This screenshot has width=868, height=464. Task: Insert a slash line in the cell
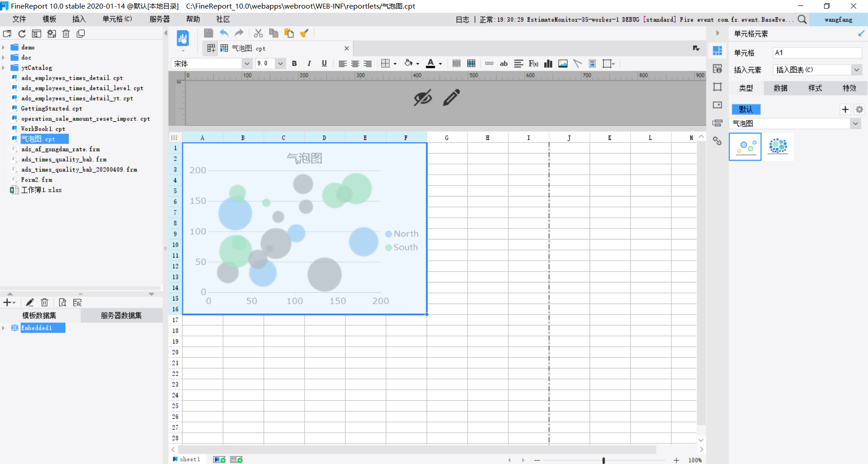pos(577,64)
